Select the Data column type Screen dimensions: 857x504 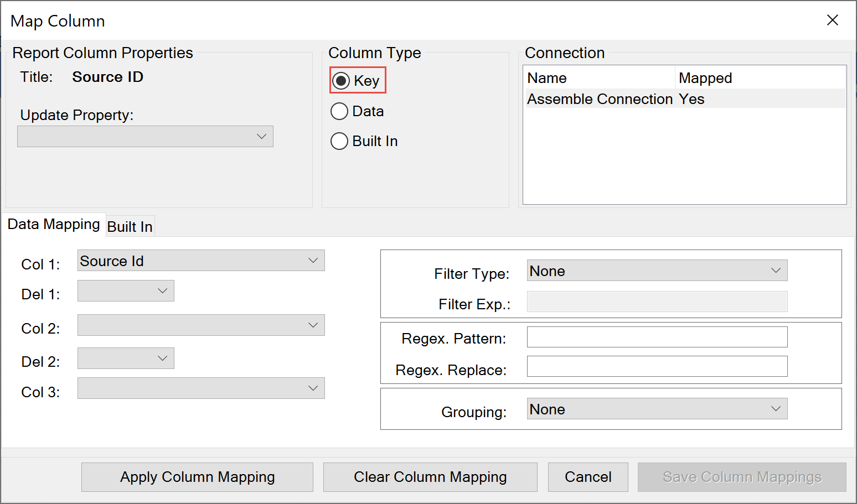pos(339,111)
